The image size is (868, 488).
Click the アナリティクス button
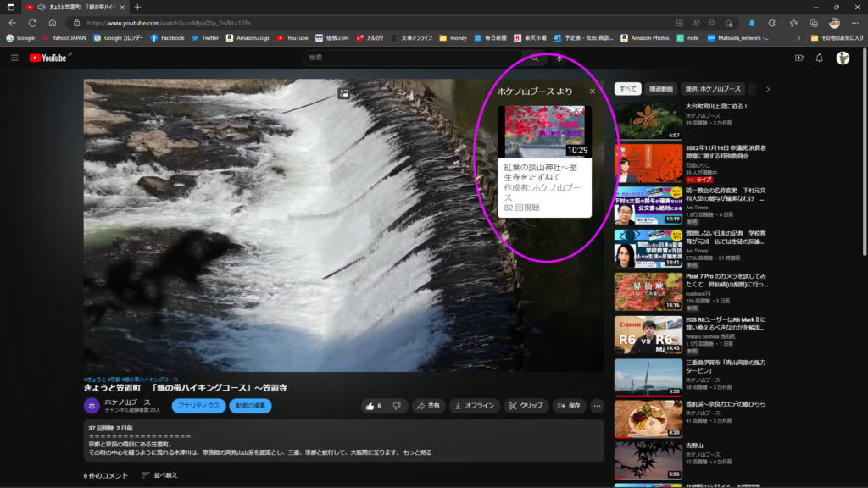198,406
